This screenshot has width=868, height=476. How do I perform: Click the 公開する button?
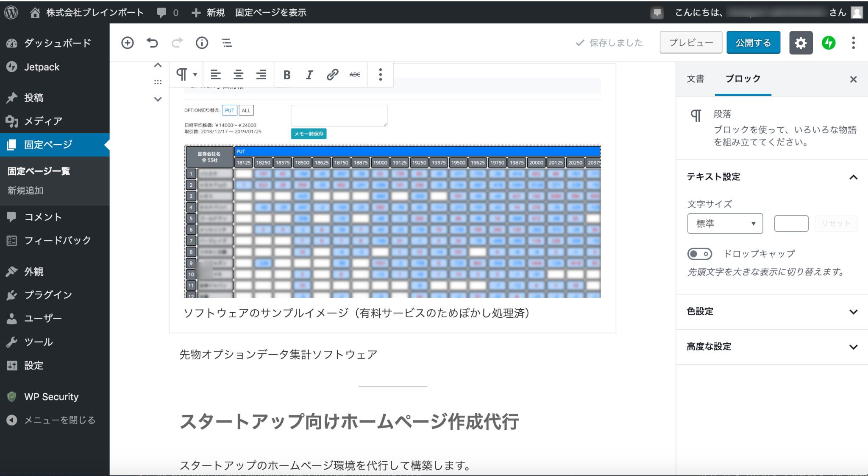753,43
